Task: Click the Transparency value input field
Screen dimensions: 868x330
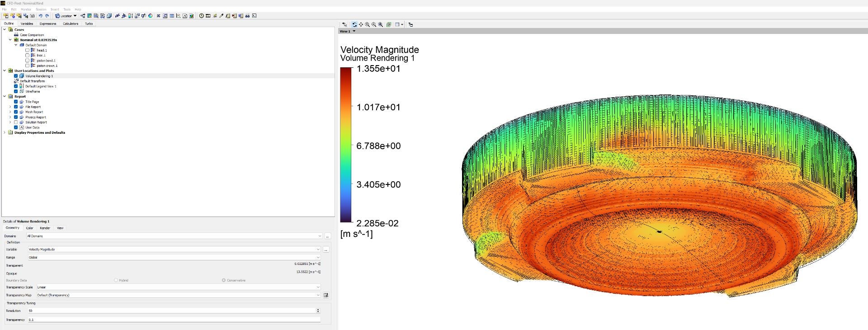Action: pyautogui.click(x=174, y=320)
